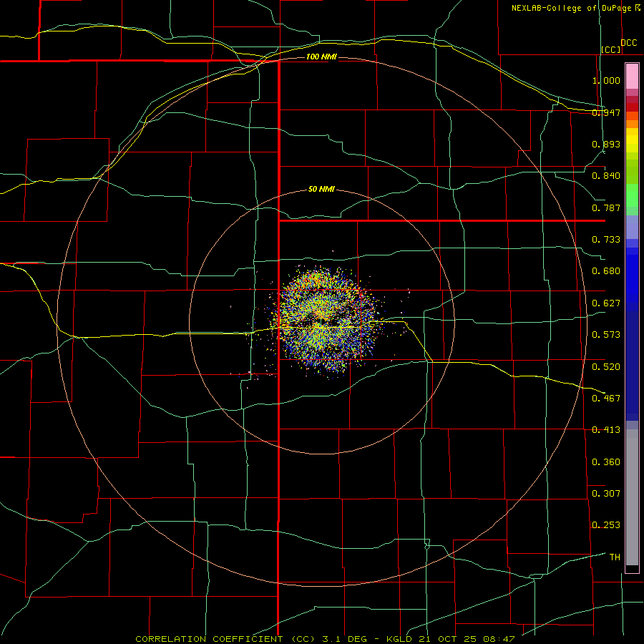
Task: Pick the bright green swatch on color scale
Action: coord(632,195)
